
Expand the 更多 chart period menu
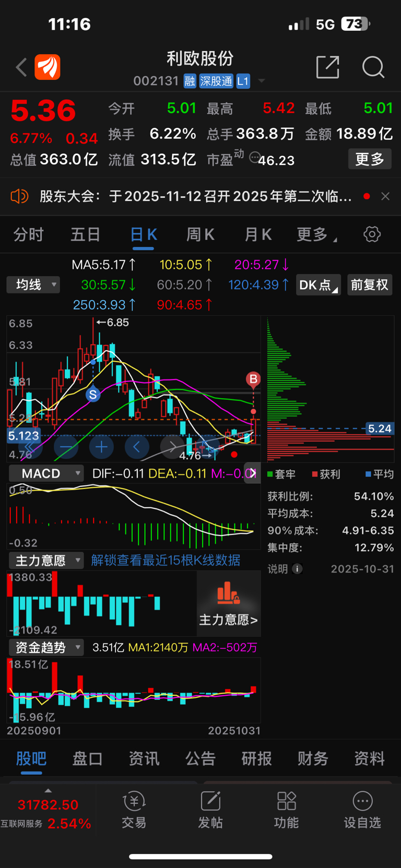click(316, 234)
